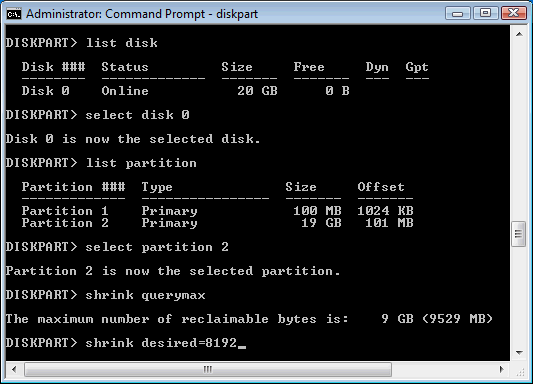Click the '1024 KB' offset value
This screenshot has width=533, height=384.
[385, 211]
